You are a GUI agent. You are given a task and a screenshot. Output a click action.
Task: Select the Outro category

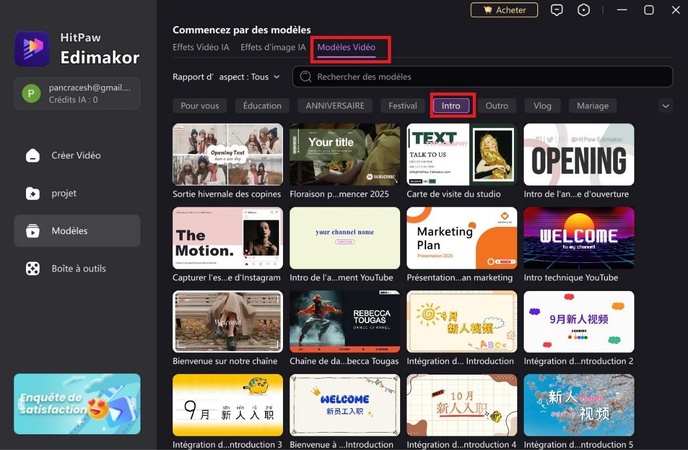(497, 106)
